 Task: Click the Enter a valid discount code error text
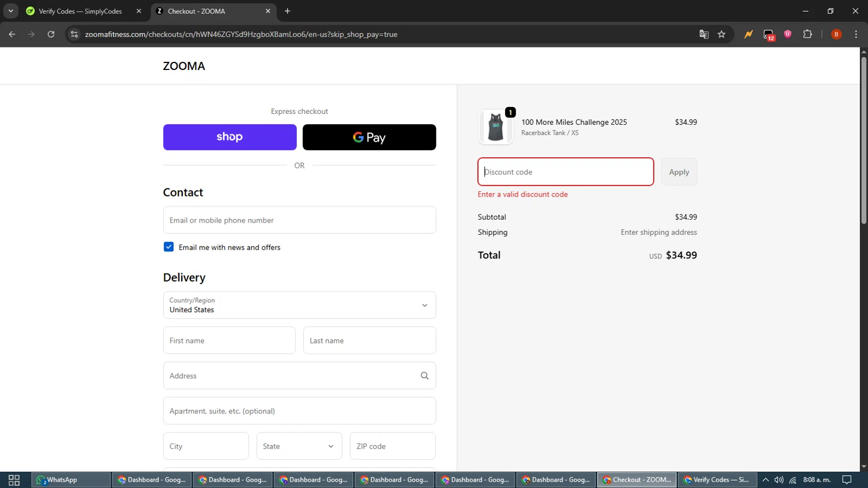coord(523,194)
